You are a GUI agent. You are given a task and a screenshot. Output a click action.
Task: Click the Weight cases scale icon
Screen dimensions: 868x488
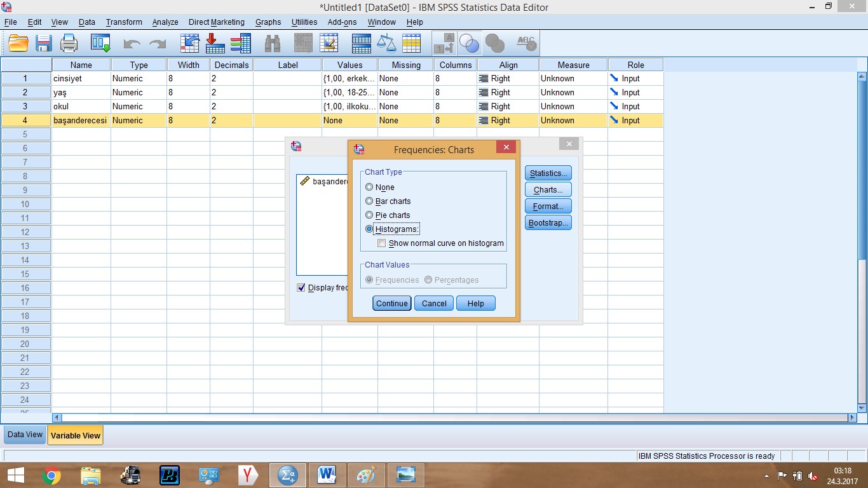click(386, 43)
